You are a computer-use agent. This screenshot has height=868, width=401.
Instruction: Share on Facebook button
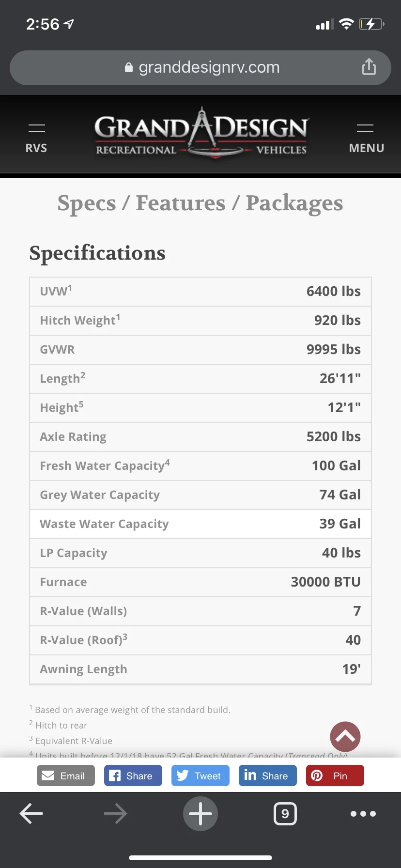coord(133,775)
